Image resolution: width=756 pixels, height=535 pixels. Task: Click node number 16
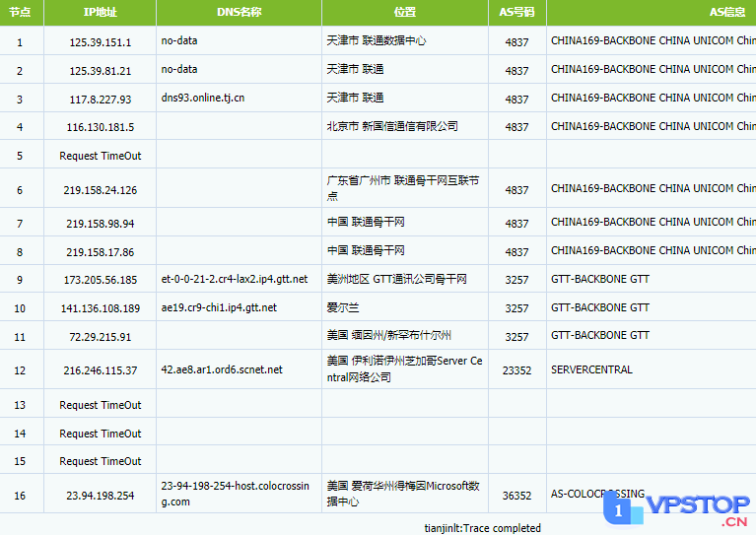tap(20, 496)
